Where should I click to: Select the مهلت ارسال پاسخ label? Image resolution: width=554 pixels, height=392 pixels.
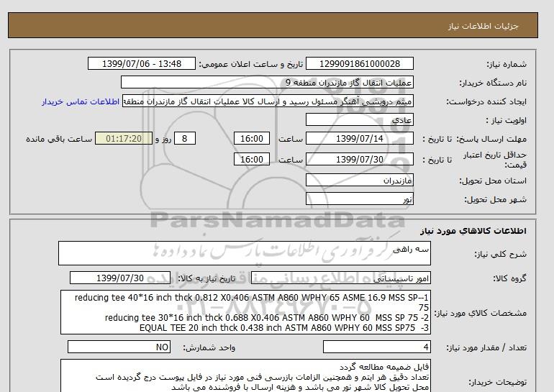point(491,139)
